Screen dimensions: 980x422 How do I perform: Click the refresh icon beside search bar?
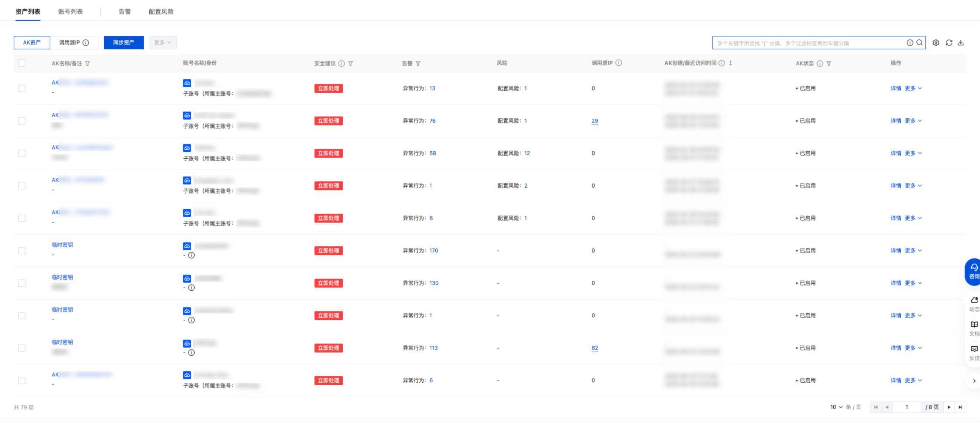click(x=949, y=43)
